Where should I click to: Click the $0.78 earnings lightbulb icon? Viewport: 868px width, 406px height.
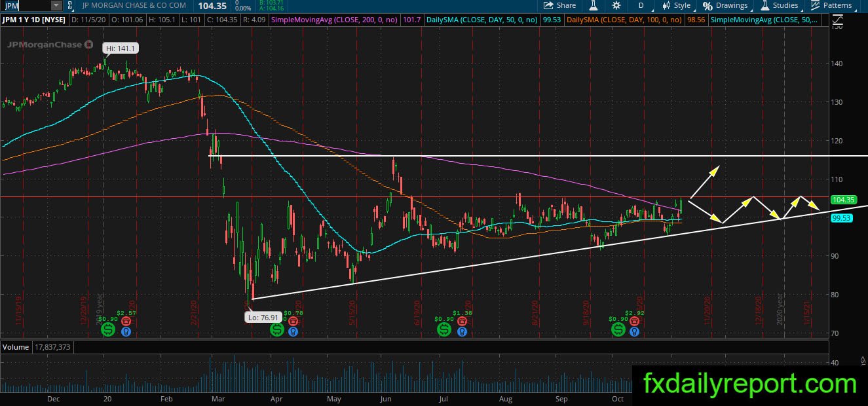[x=293, y=332]
